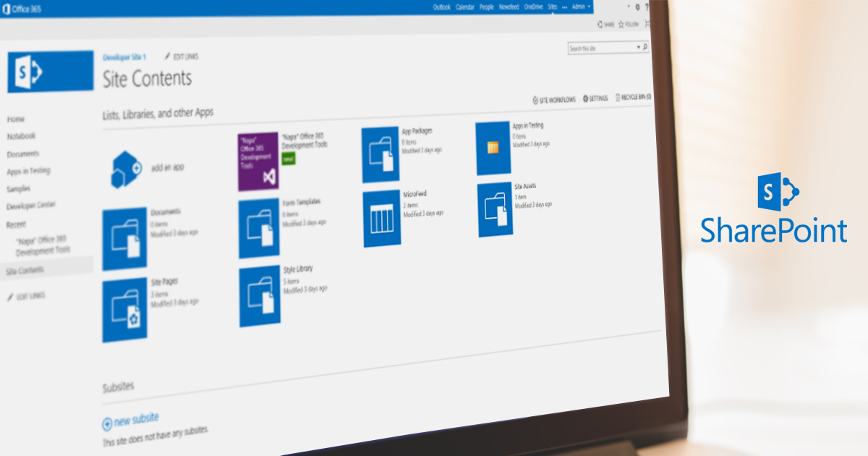
Task: Expand the Admin dropdown menu
Action: (x=581, y=7)
